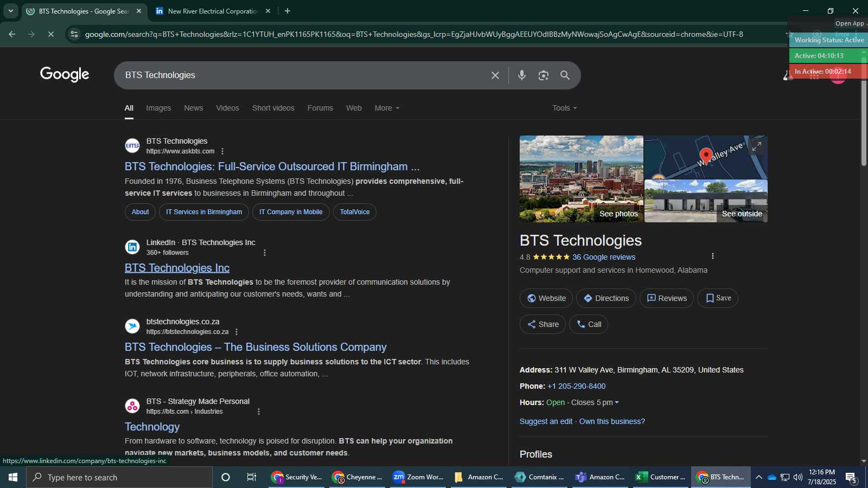
Task: Open The Business Solutions Company result
Action: tap(256, 347)
